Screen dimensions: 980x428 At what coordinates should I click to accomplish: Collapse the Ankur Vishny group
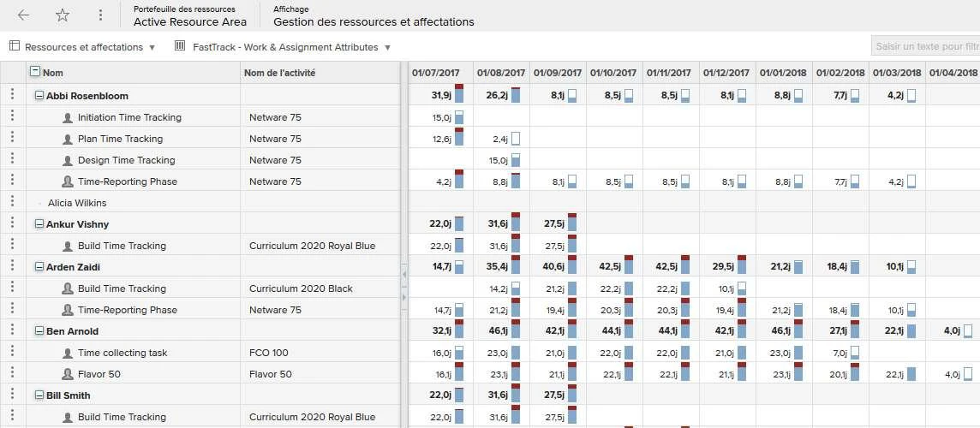click(39, 224)
